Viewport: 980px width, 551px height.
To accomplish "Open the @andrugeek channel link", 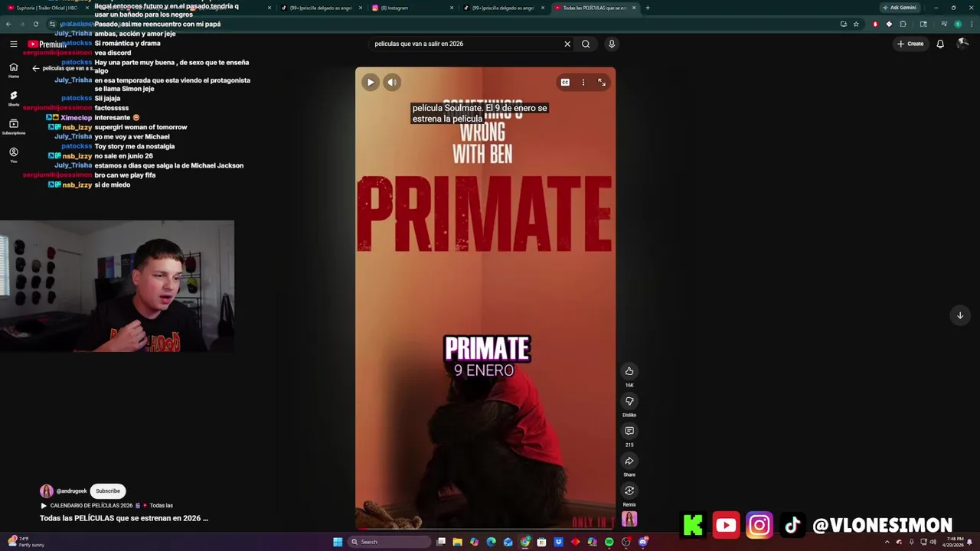I will [x=72, y=491].
